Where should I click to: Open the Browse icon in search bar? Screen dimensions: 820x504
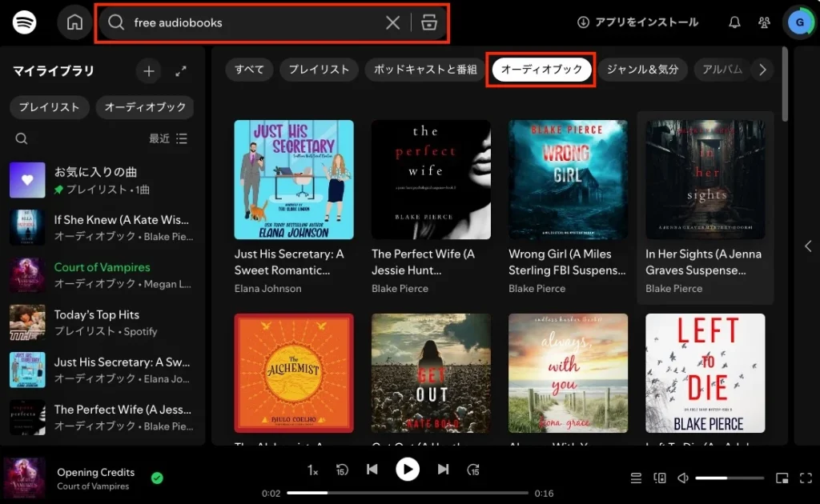pos(429,22)
